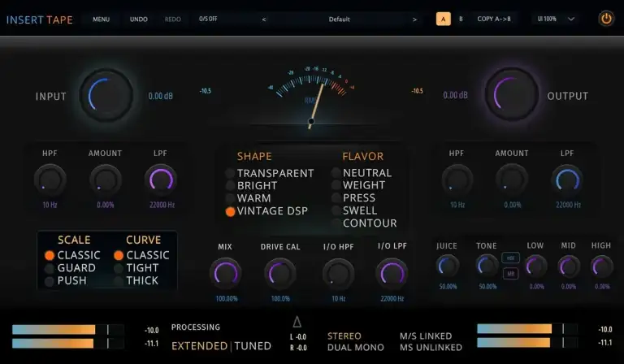Select M/S LINKED mode
Viewport: 624px width, 364px height.
coord(426,336)
